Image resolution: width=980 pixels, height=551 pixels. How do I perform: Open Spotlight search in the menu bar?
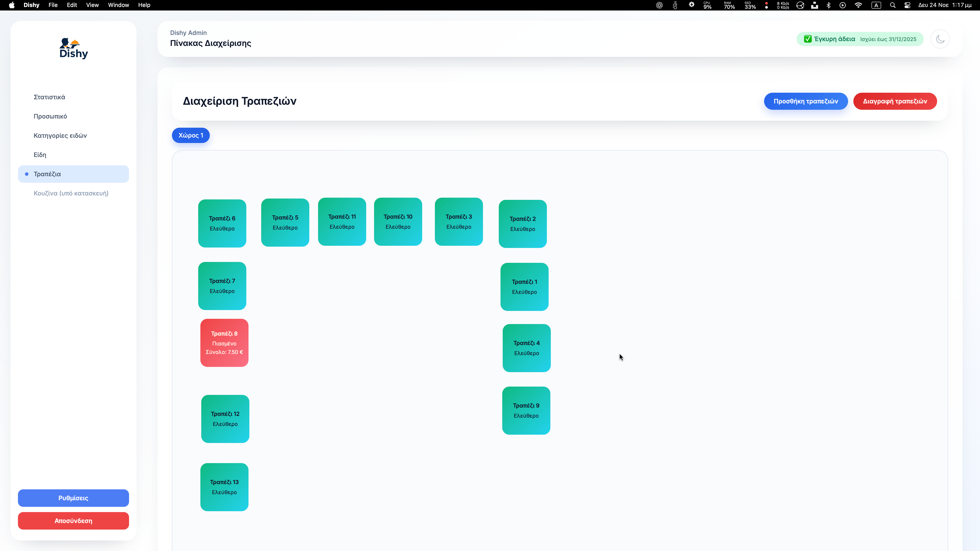(x=893, y=5)
